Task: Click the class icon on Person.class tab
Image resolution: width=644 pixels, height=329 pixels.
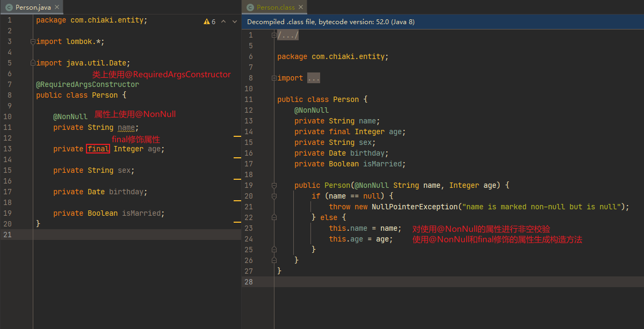Action: (250, 8)
